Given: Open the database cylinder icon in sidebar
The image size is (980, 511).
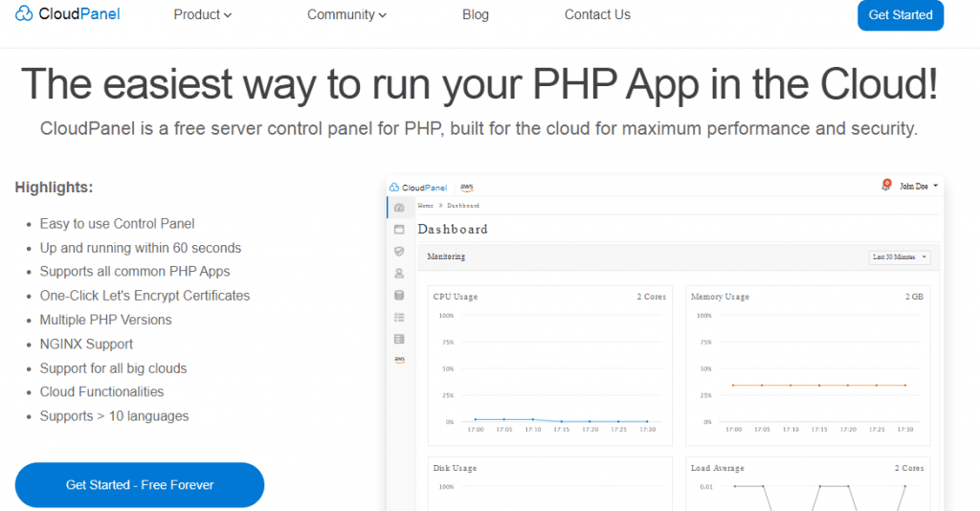Looking at the screenshot, I should (399, 295).
